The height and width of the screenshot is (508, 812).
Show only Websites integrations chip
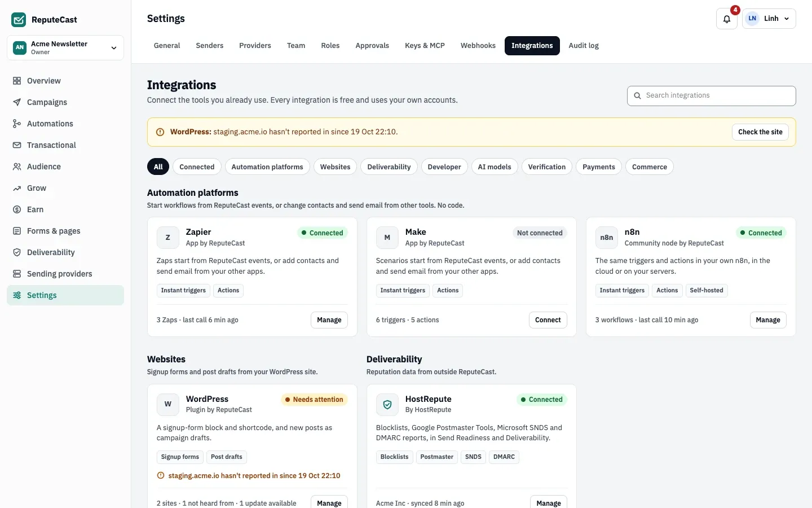(335, 167)
